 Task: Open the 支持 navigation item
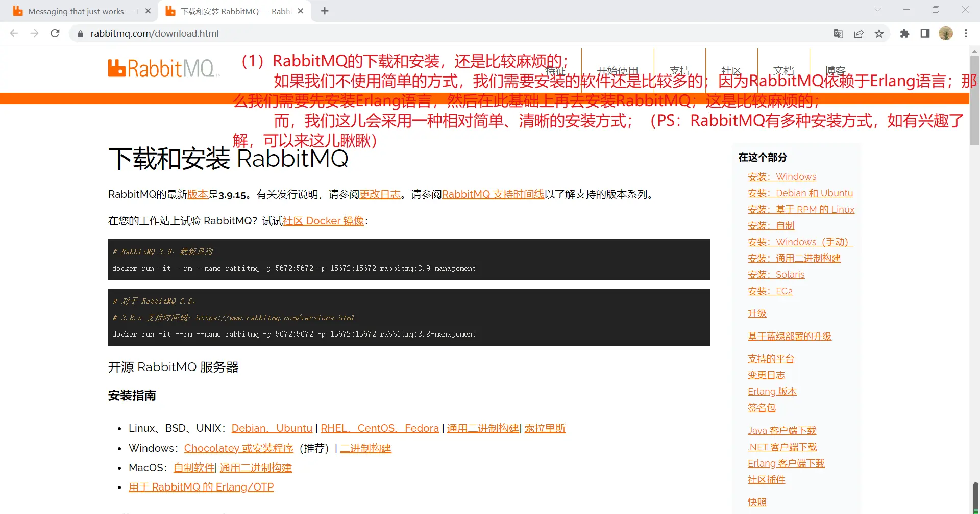click(x=680, y=71)
